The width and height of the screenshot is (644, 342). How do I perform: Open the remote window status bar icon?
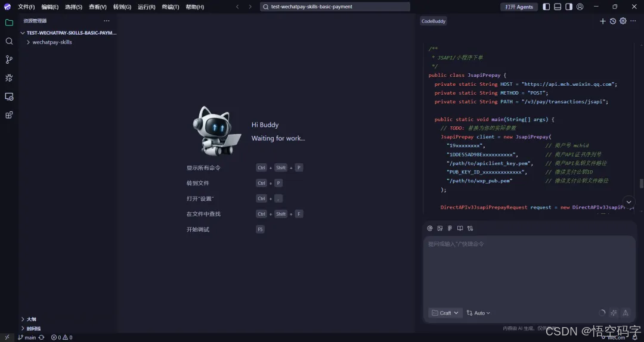(x=7, y=337)
